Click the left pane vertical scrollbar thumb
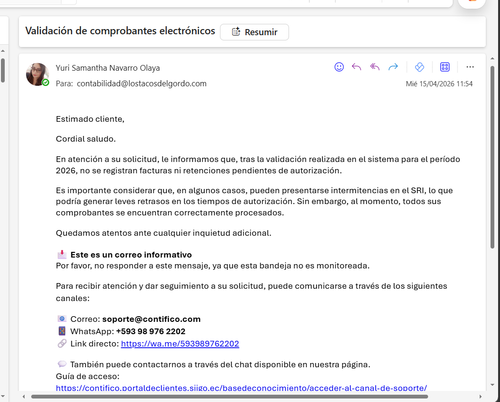Screen dimensions: 500x402 coord(3,70)
